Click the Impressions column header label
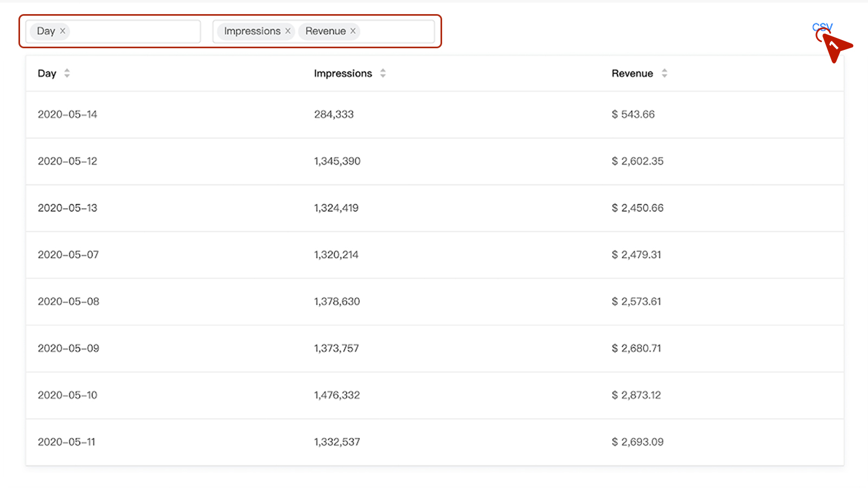Image resolution: width=868 pixels, height=488 pixels. (x=343, y=74)
